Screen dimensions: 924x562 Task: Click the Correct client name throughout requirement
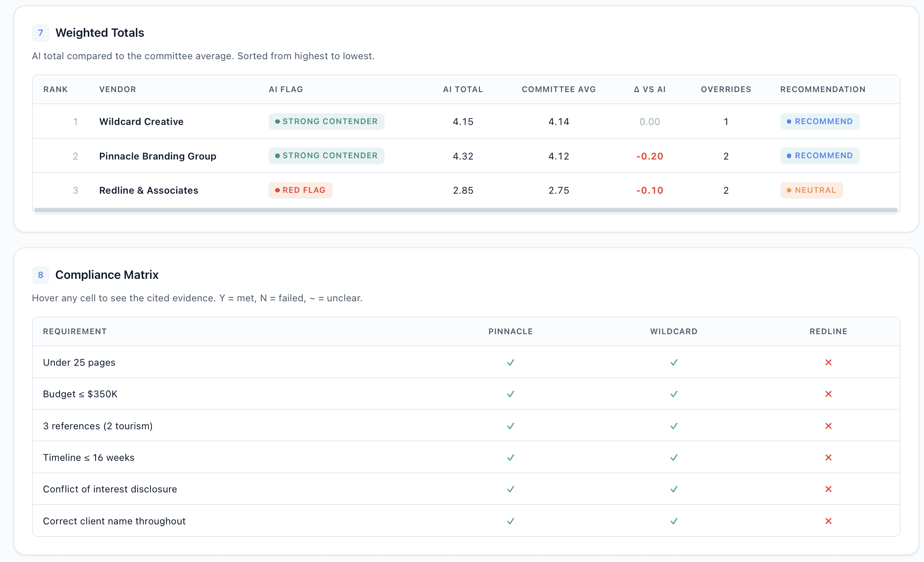click(114, 521)
